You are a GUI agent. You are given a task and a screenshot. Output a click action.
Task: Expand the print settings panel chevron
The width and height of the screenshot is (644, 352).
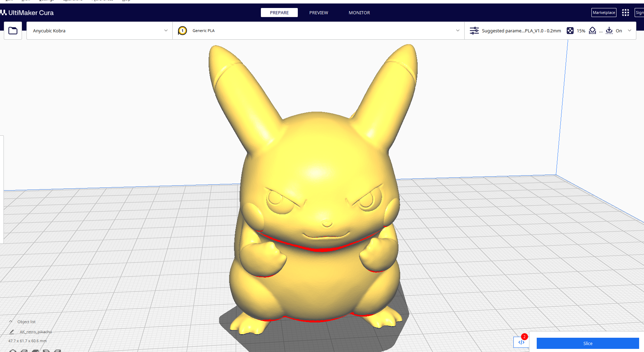[x=629, y=31]
